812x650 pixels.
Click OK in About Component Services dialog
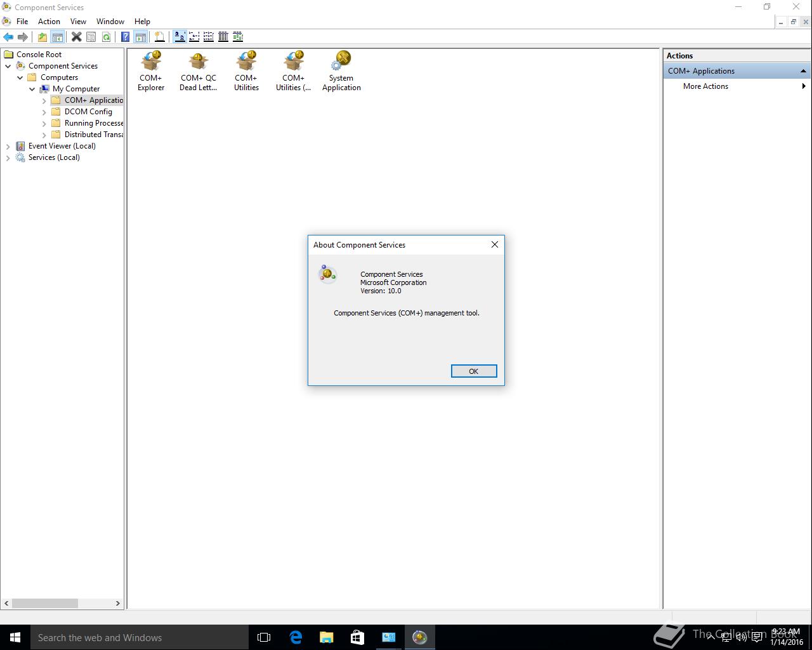[474, 371]
